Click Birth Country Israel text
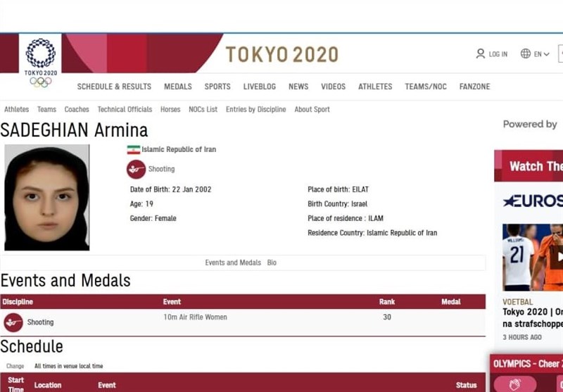The height and width of the screenshot is (392, 563). (337, 204)
